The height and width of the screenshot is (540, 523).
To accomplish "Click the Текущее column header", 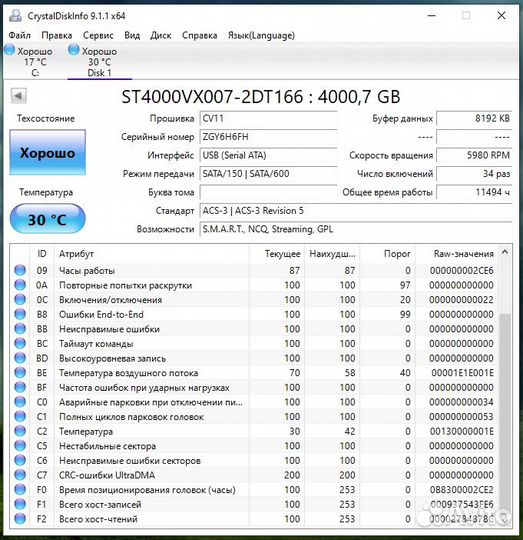I will 276,254.
